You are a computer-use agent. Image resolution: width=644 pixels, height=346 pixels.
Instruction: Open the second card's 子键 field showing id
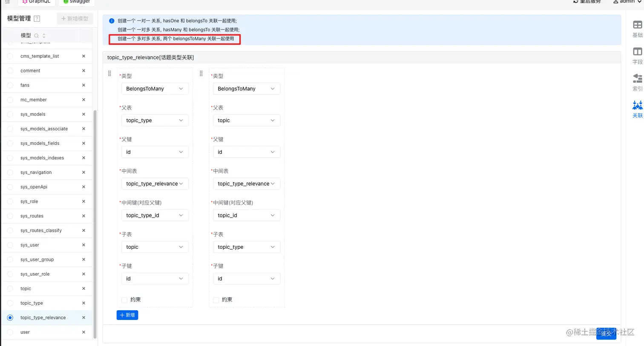pyautogui.click(x=247, y=278)
